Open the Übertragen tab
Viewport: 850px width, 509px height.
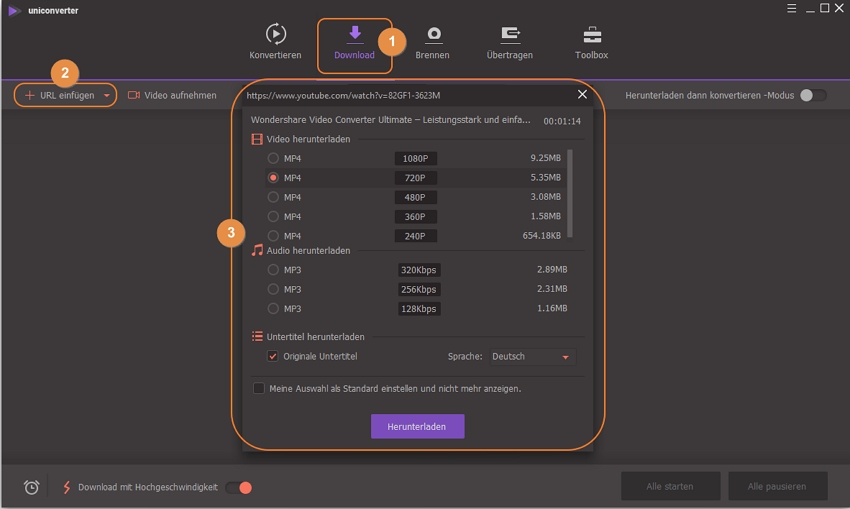pos(510,43)
